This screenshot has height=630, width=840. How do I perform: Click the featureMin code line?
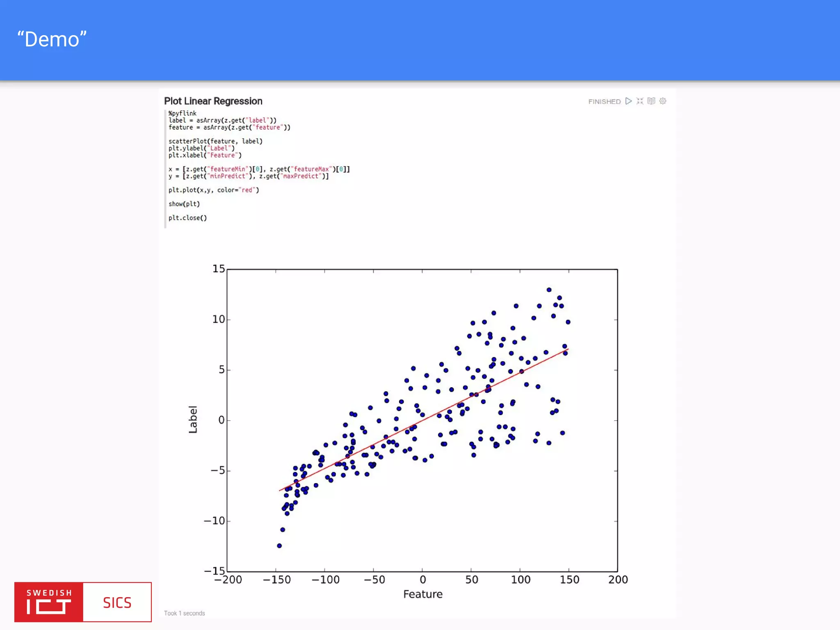[259, 169]
